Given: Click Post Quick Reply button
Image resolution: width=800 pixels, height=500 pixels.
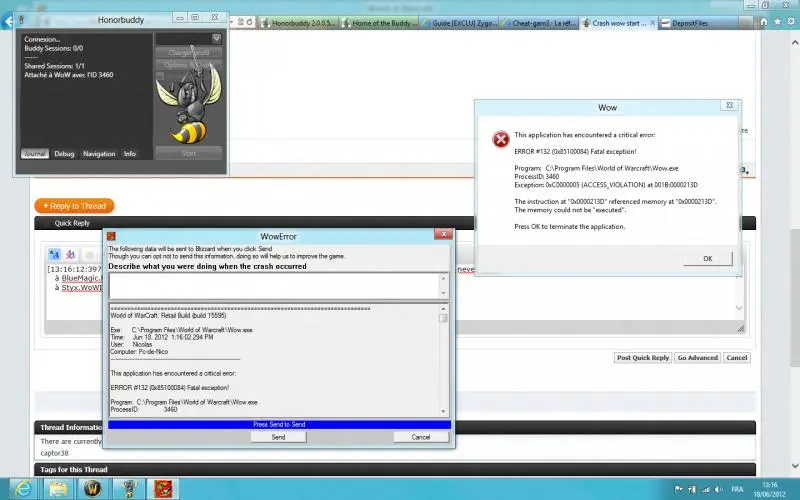Looking at the screenshot, I should 643,358.
